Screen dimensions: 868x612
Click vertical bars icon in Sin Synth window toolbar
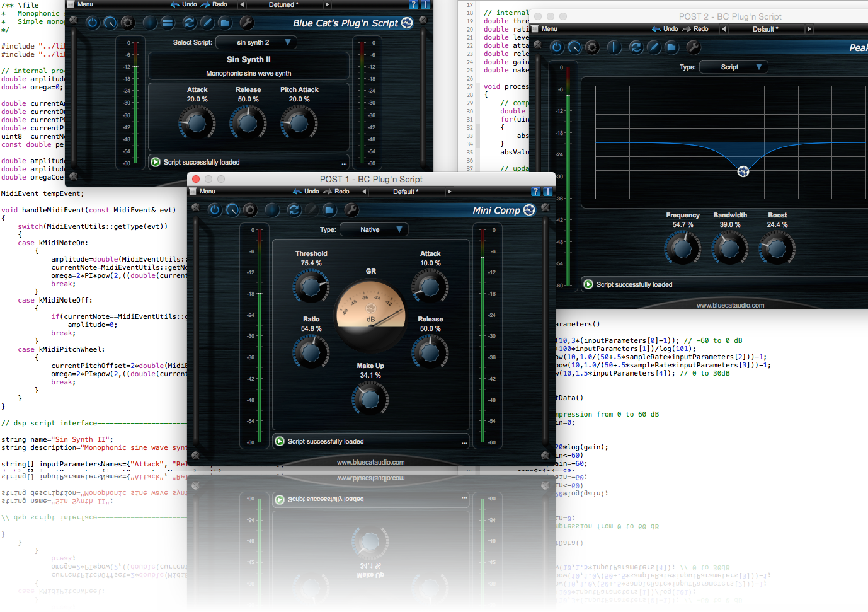(x=150, y=23)
